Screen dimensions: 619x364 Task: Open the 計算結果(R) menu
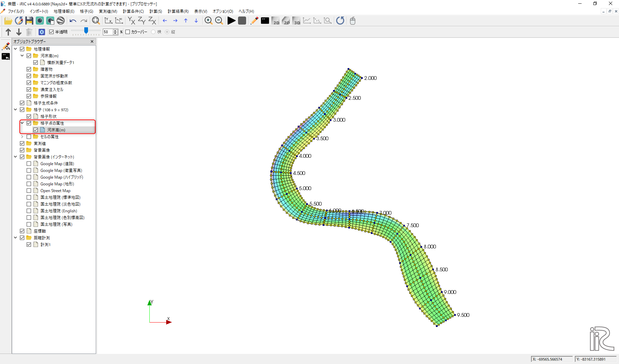(x=178, y=11)
